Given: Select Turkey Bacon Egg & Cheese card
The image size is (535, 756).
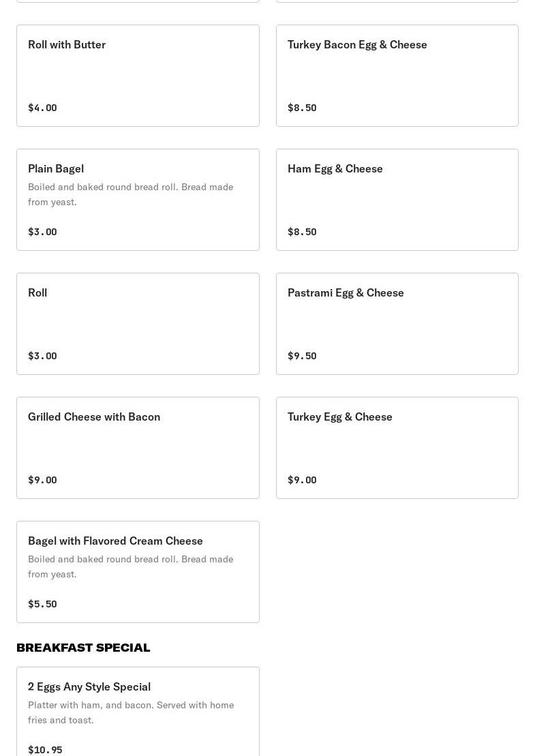Looking at the screenshot, I should (x=397, y=75).
